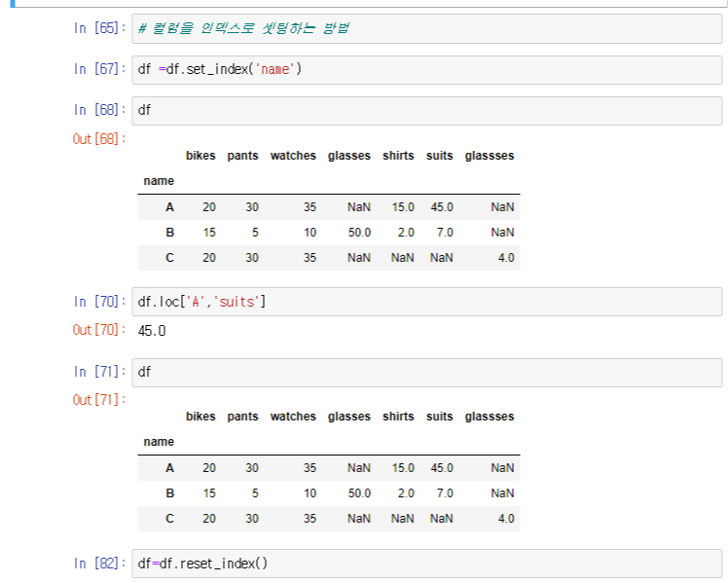The height and width of the screenshot is (583, 728).
Task: Click 'glassses' header in Out[68] table
Action: pyautogui.click(x=490, y=156)
